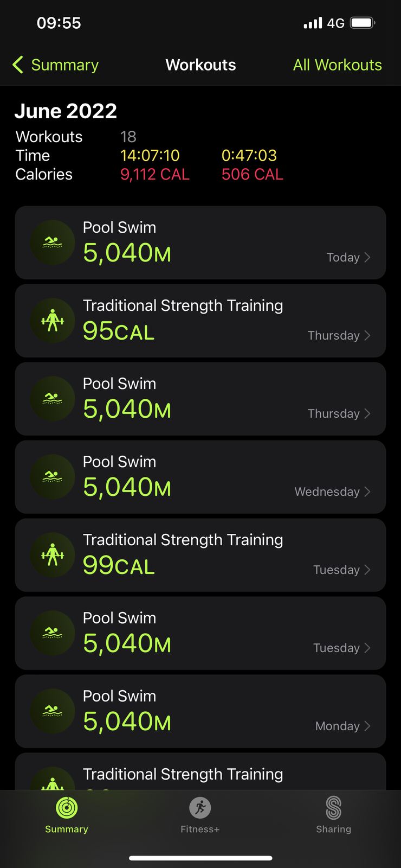Tap Wednesday Pool Swim swimmer icon
This screenshot has height=868, width=401.
pos(53,477)
